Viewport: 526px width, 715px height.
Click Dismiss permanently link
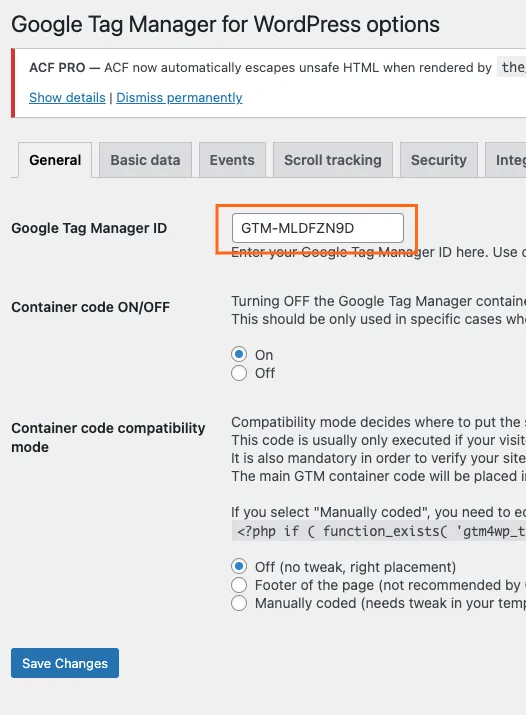(x=179, y=98)
